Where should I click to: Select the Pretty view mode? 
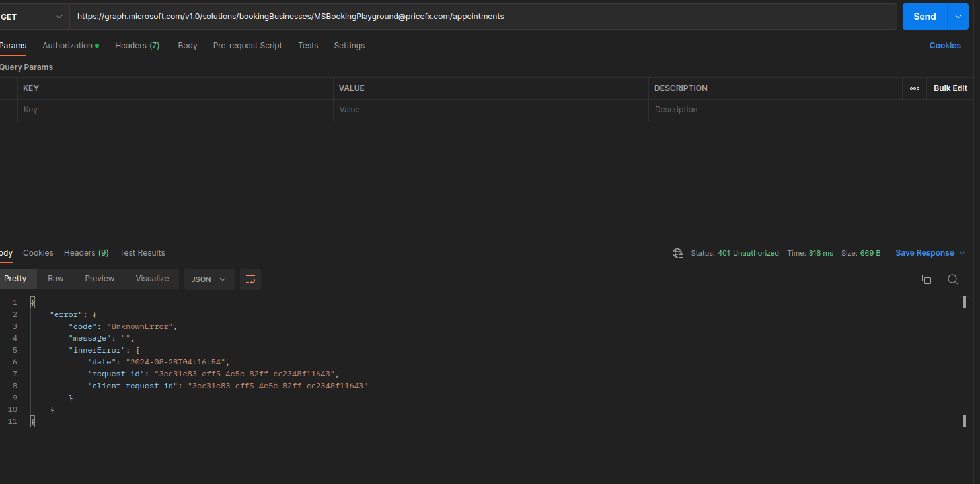[x=15, y=279]
